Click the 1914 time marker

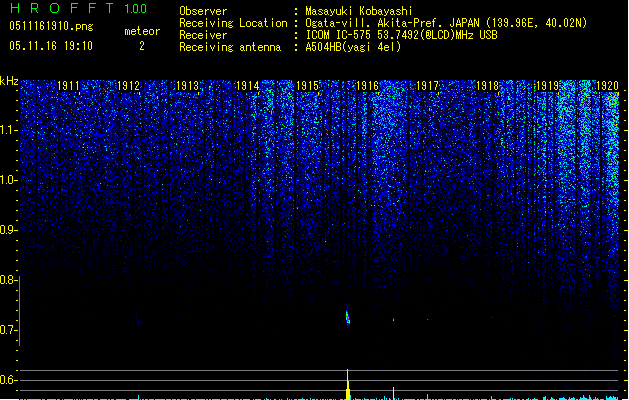click(248, 86)
